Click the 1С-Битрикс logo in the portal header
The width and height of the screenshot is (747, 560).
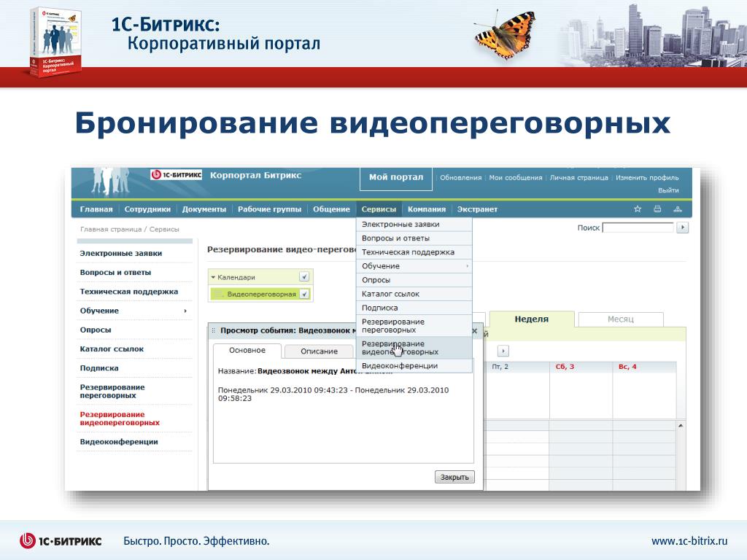[177, 175]
